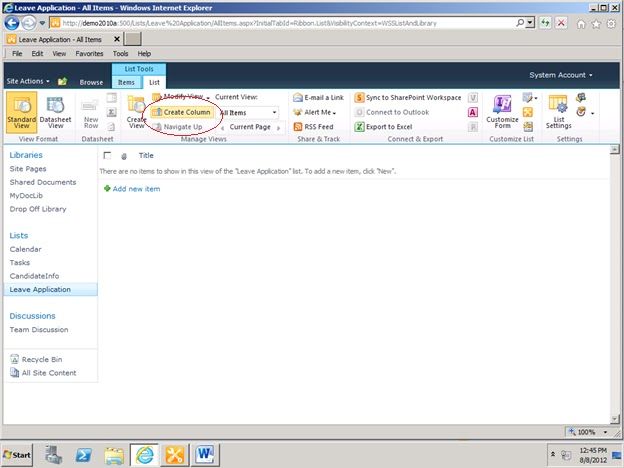Open Tasks list
Screen dimensions: 624x468
[20, 263]
